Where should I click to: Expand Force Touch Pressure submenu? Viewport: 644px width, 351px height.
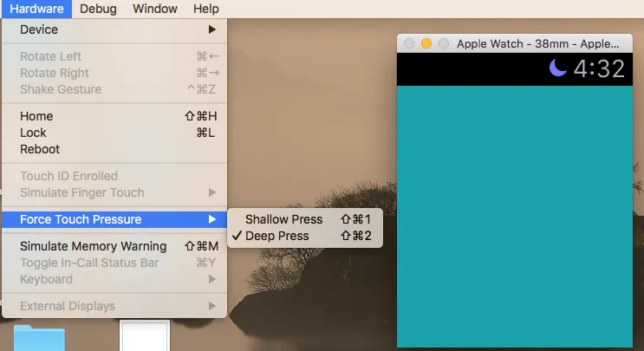(114, 219)
